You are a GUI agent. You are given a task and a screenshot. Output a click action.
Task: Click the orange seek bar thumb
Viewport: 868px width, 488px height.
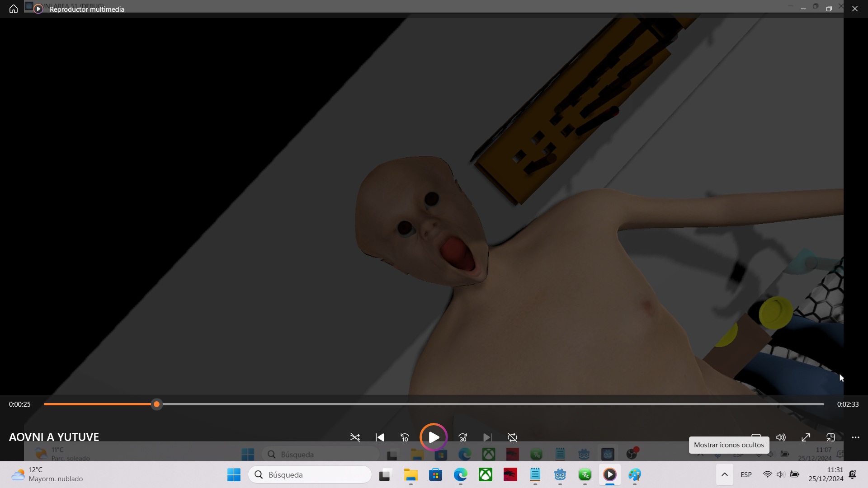pyautogui.click(x=156, y=404)
